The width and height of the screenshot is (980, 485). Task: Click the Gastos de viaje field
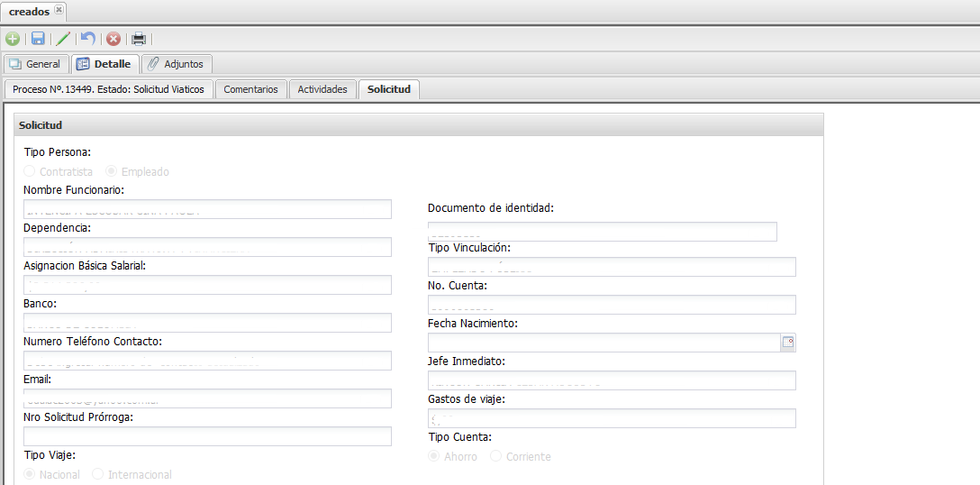[x=612, y=418]
